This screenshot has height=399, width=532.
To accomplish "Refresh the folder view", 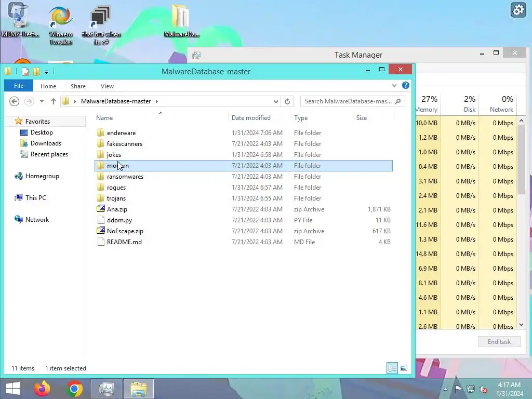I will tap(287, 101).
